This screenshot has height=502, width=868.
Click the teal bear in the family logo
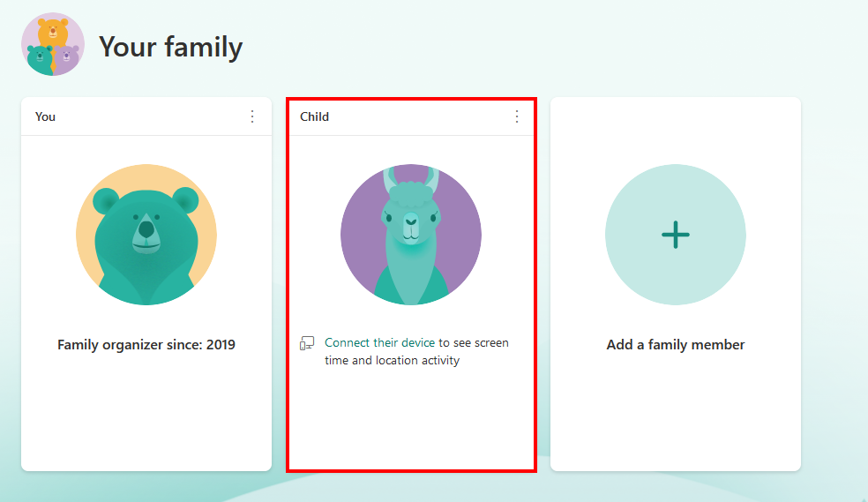tap(39, 58)
